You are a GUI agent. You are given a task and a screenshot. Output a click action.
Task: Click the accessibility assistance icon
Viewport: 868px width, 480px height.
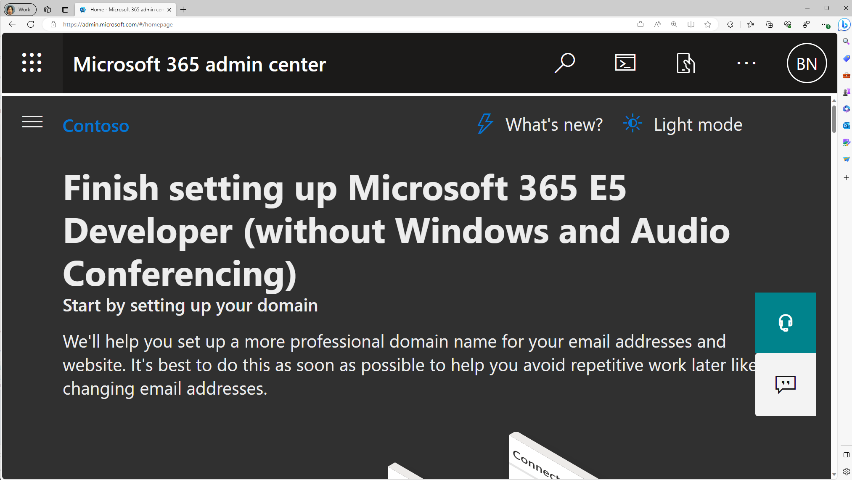coord(685,63)
